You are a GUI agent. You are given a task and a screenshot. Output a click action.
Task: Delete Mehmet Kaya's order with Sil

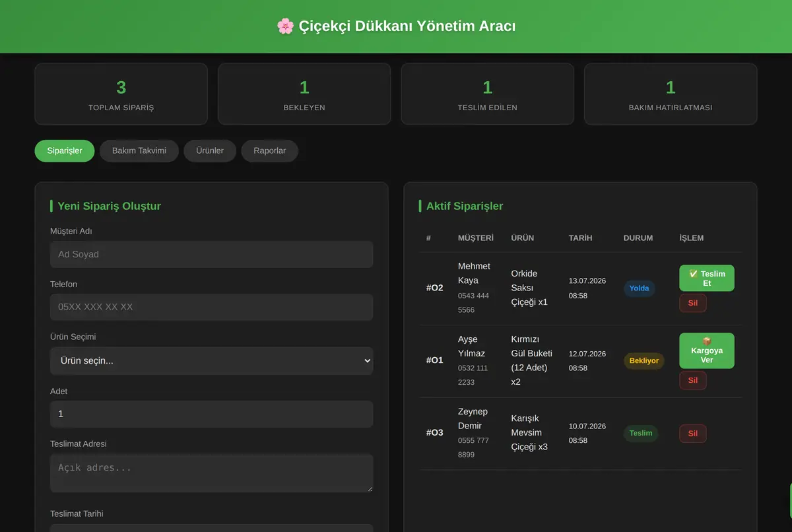(693, 303)
